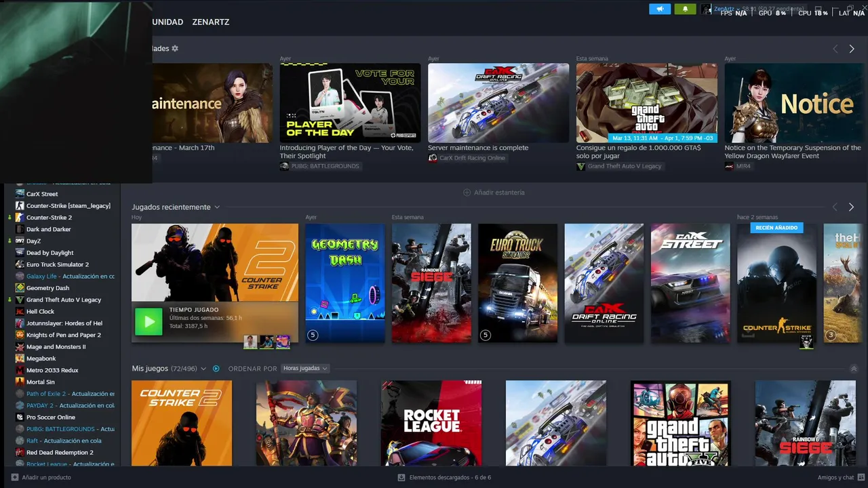Click plus icon beside Añadir un producto
The image size is (868, 488).
(x=15, y=477)
